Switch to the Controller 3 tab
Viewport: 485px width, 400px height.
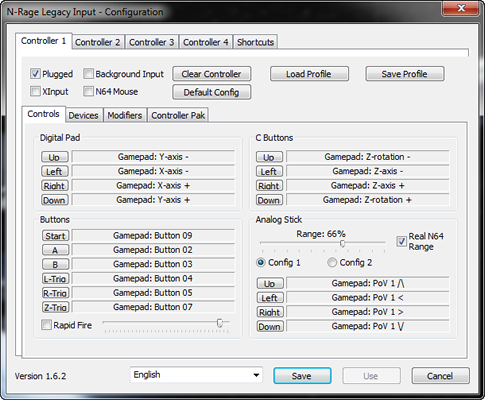point(152,42)
